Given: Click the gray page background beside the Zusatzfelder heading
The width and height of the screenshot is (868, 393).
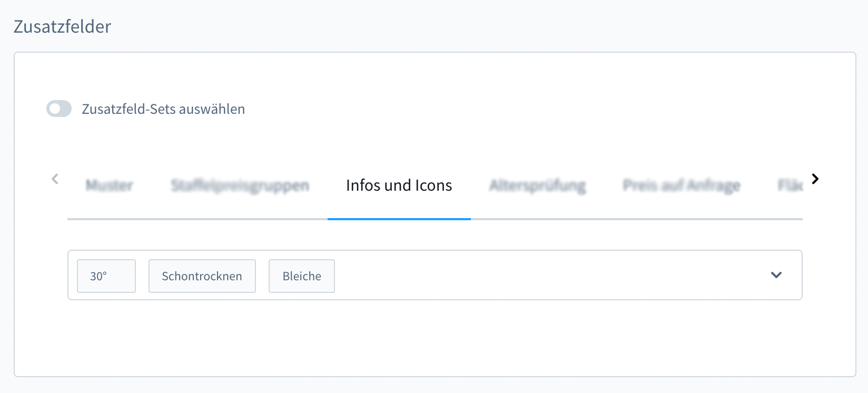Looking at the screenshot, I should point(474,26).
